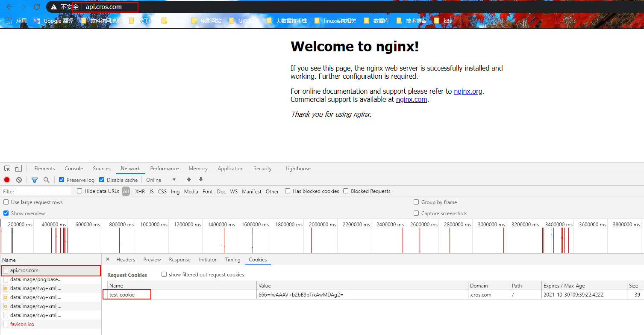The width and height of the screenshot is (644, 335).
Task: Open the Headers tab of the request
Action: 126,260
